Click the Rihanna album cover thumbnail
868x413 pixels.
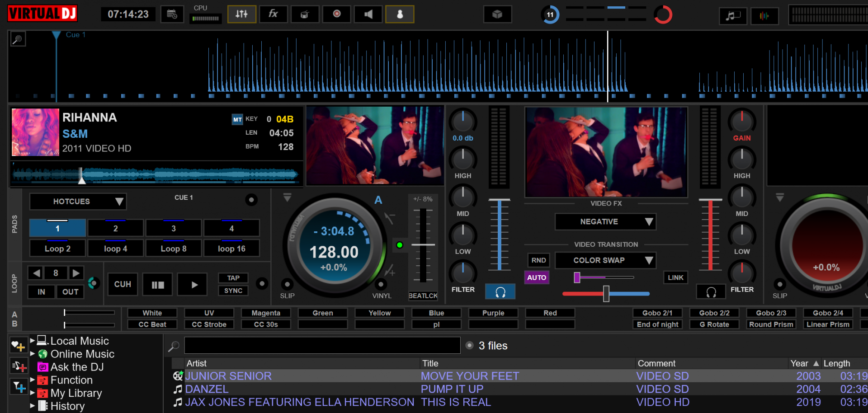[35, 132]
